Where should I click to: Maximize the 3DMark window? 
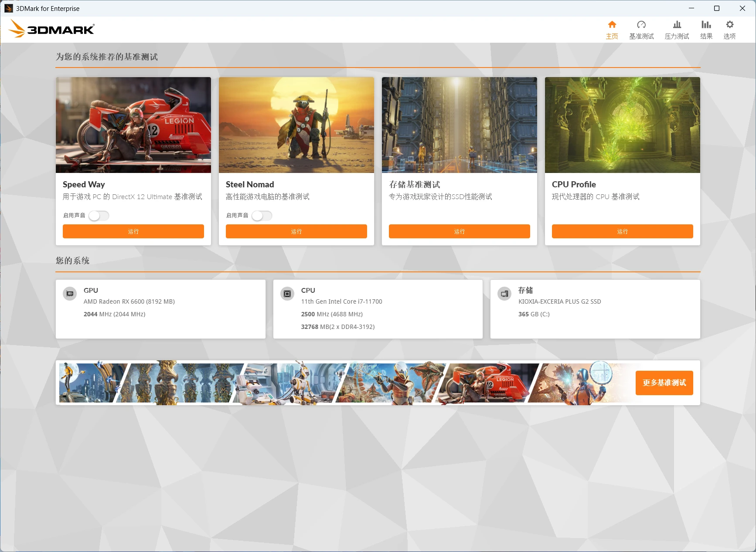coord(716,8)
